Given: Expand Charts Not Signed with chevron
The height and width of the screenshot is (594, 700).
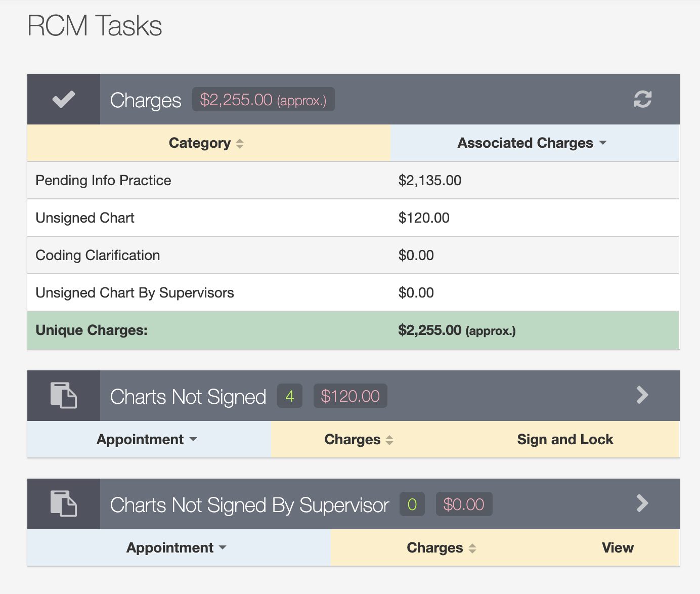Looking at the screenshot, I should [x=642, y=395].
